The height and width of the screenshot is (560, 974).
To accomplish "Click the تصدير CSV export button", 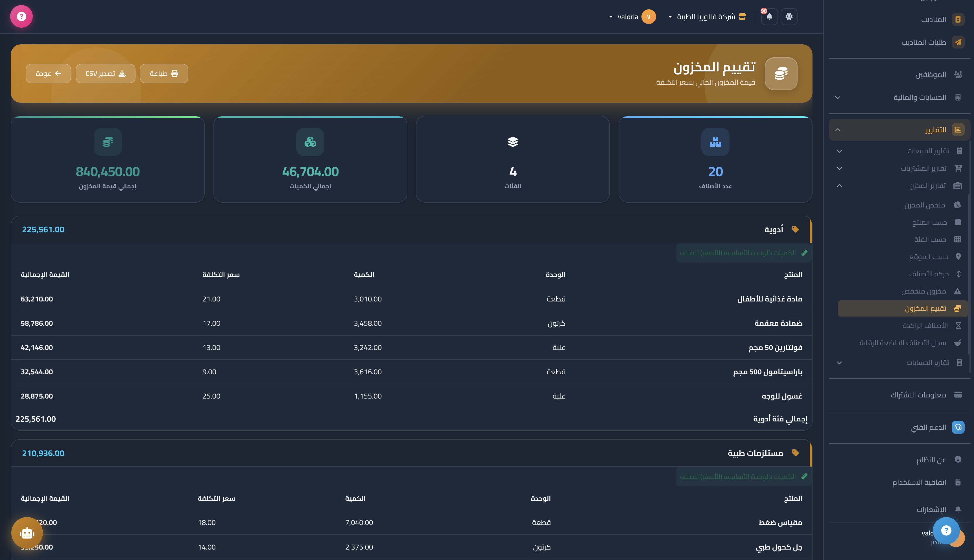I will pyautogui.click(x=105, y=73).
